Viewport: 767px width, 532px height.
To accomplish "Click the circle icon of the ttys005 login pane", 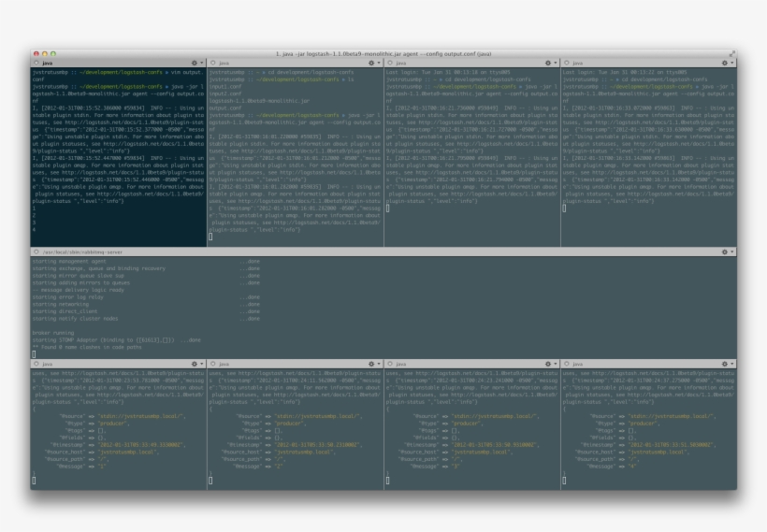I will [389, 63].
